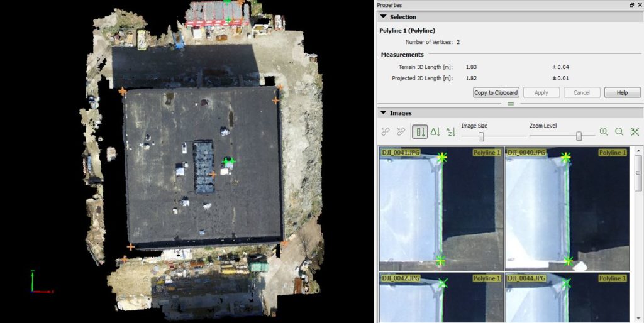Click the ± 0.01 error value
The width and height of the screenshot is (644, 323).
560,78
